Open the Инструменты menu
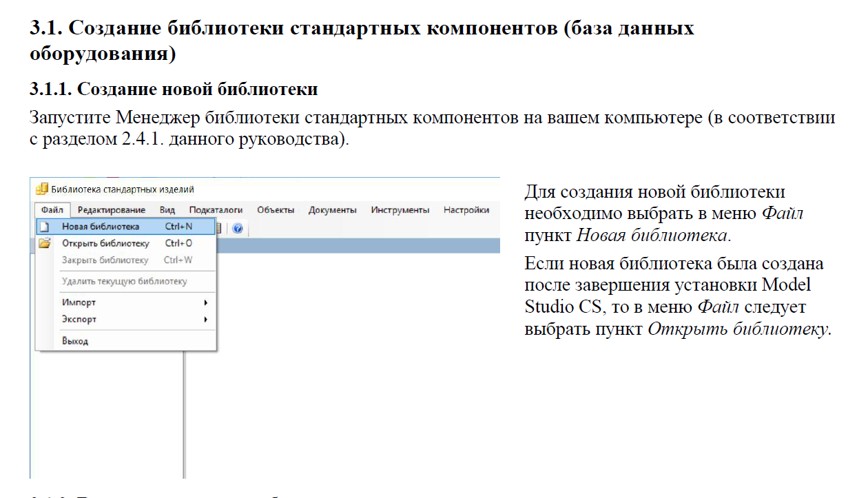 coord(400,210)
